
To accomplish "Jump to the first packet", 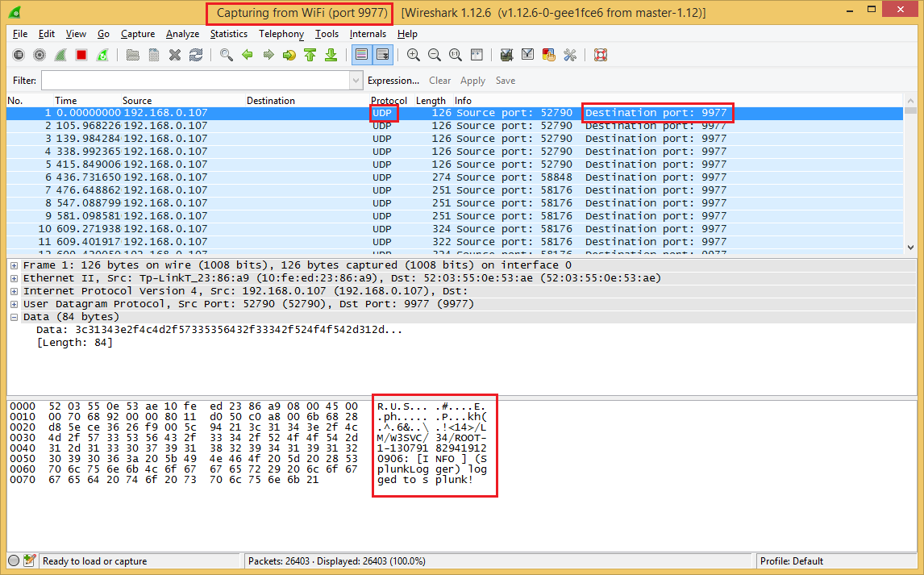I will (310, 55).
